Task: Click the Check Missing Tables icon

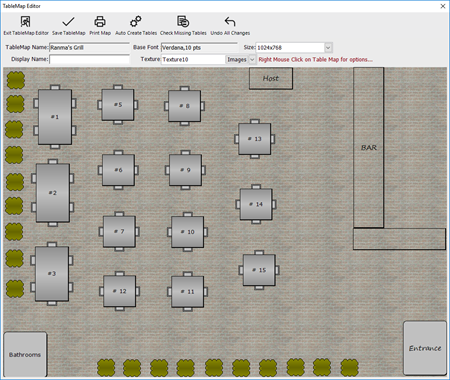Action: pyautogui.click(x=183, y=22)
